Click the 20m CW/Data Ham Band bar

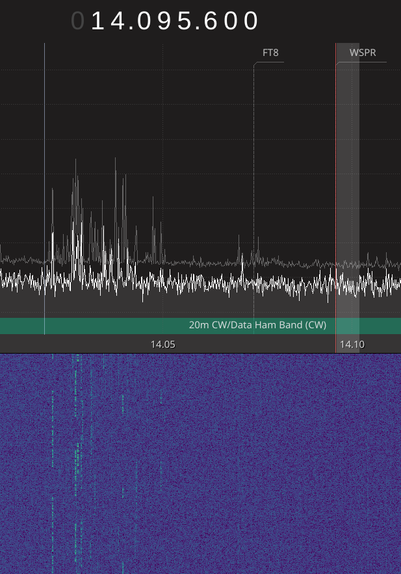(200, 325)
